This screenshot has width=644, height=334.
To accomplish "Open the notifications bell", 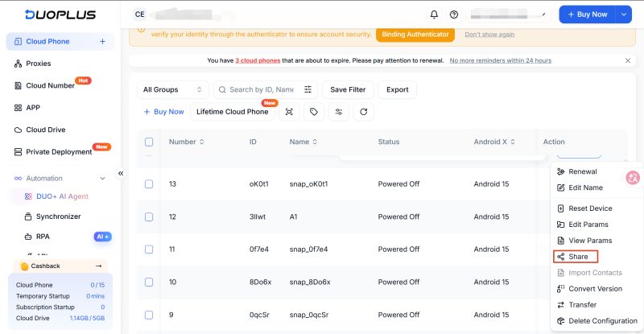I will tap(434, 14).
